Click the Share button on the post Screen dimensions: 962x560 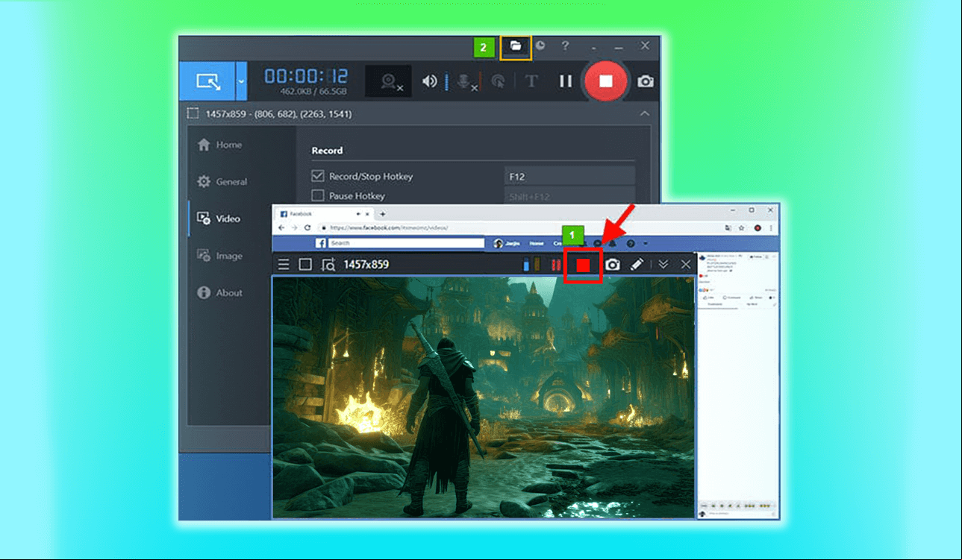click(756, 298)
